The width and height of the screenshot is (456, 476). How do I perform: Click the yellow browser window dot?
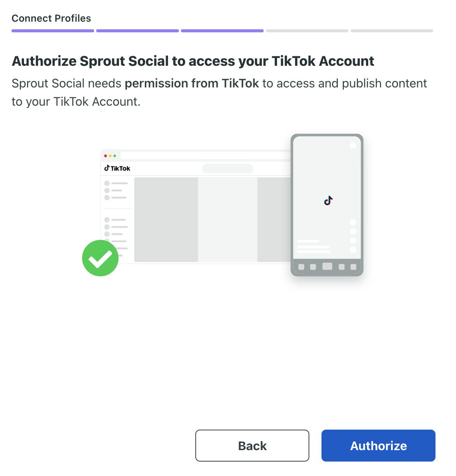point(110,155)
